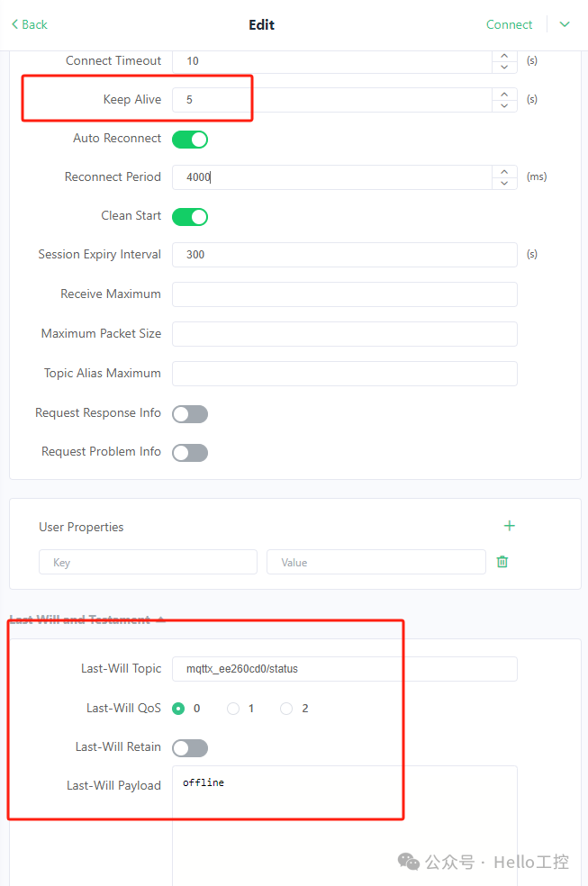588x886 pixels.
Task: Increase Reconnect Period with up arrow
Action: [504, 171]
